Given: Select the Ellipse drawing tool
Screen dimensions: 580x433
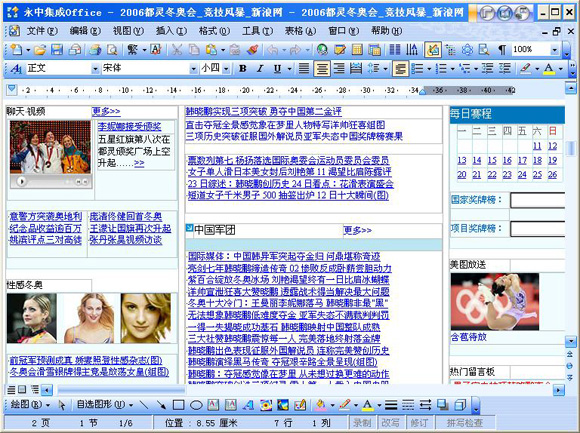Looking at the screenshot, I should coord(196,405).
